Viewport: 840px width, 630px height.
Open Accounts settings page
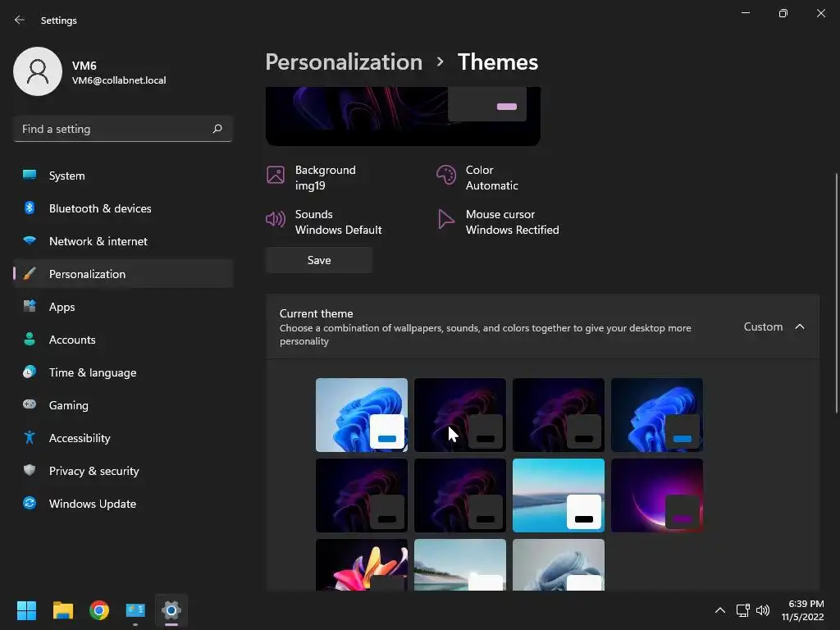pyautogui.click(x=123, y=340)
